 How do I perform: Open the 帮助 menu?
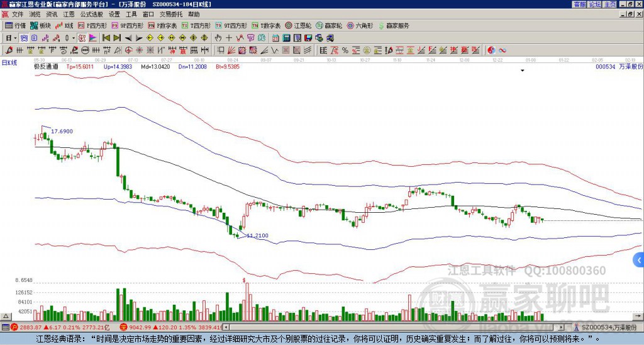(x=194, y=14)
